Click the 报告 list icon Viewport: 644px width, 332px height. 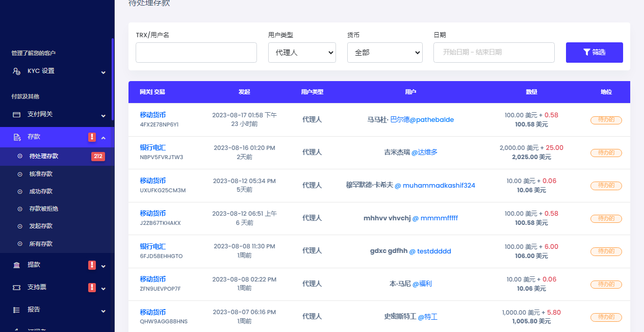point(17,310)
